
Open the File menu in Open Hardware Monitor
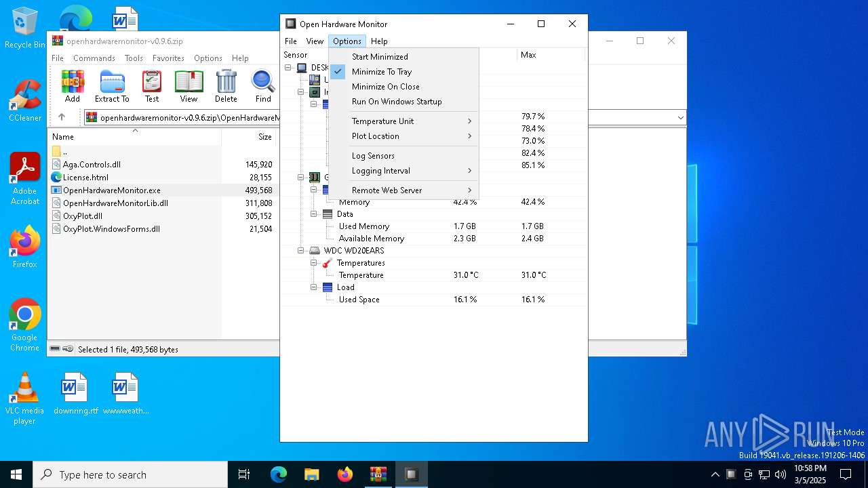tap(291, 41)
